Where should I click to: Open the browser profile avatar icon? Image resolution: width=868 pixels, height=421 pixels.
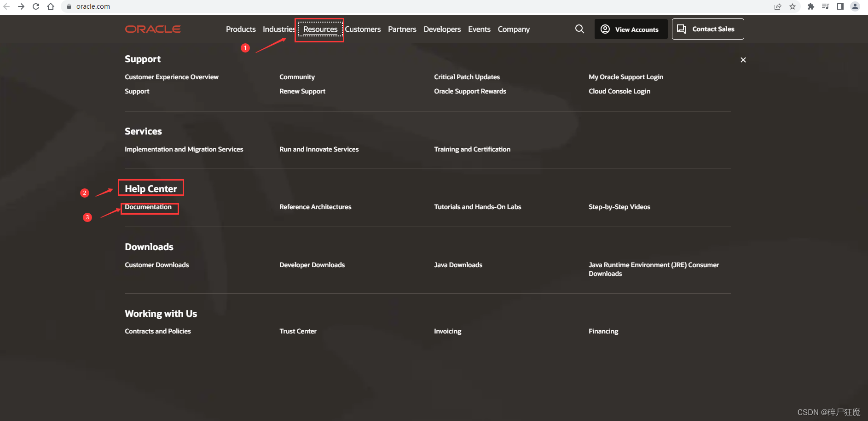[x=855, y=6]
